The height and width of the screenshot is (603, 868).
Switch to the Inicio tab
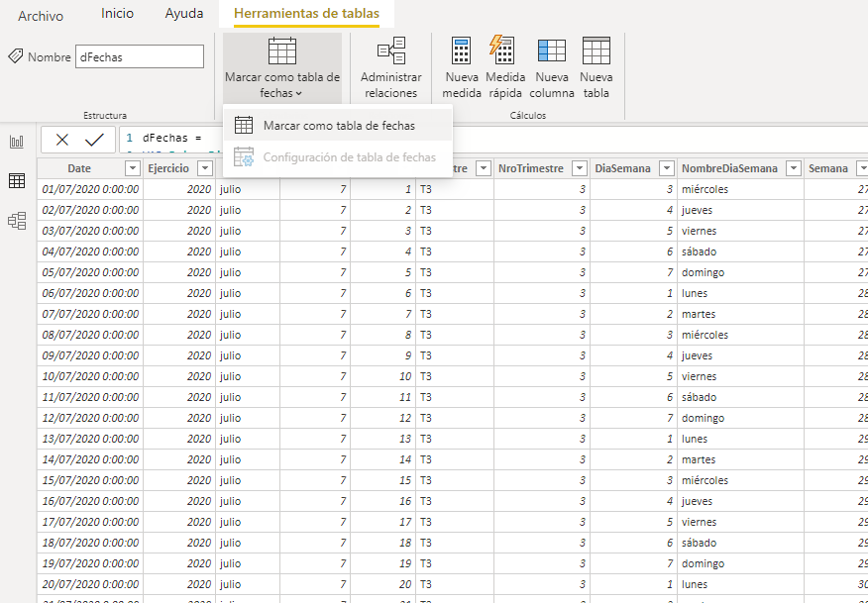[117, 13]
